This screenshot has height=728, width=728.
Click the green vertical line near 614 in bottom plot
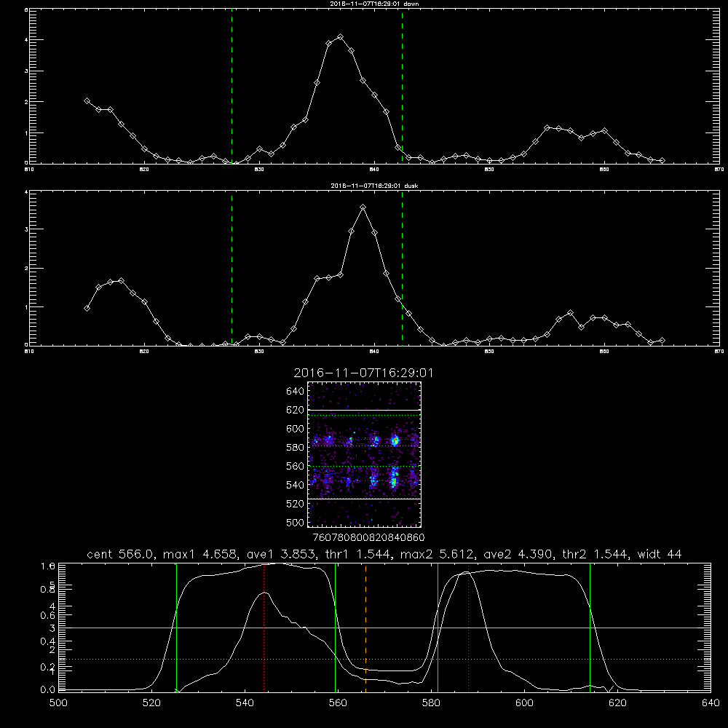[x=590, y=628]
